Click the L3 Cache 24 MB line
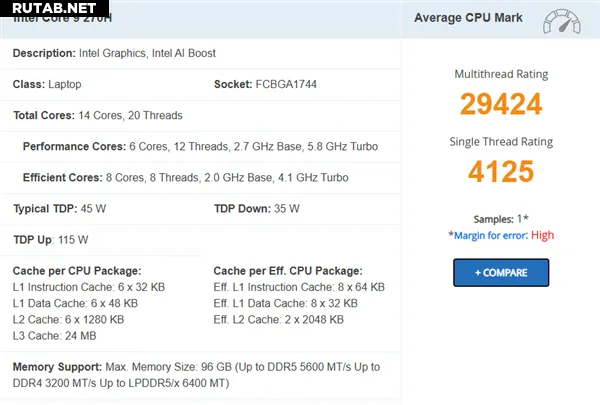This screenshot has width=600, height=405. 54,336
